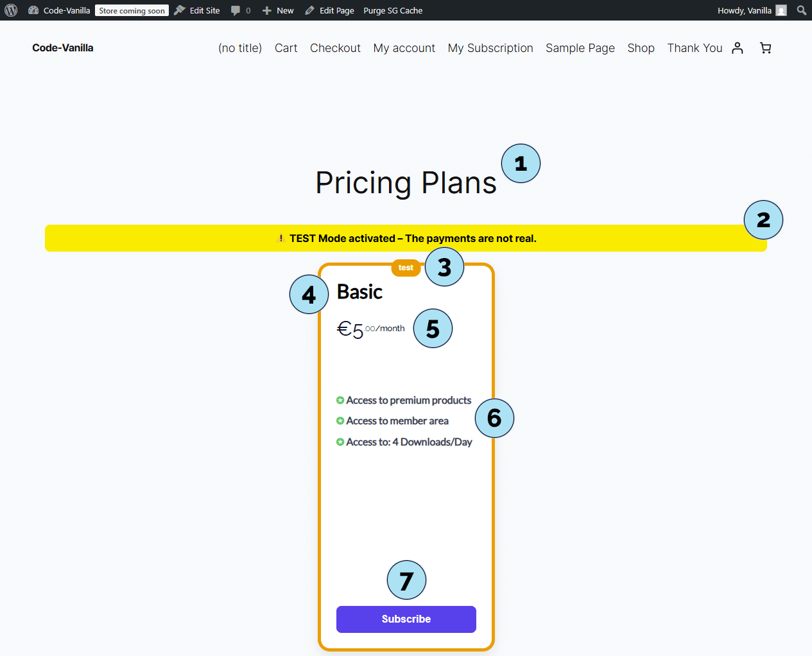The image size is (812, 656).
Task: Open My Subscription in navigation
Action: pyautogui.click(x=490, y=48)
